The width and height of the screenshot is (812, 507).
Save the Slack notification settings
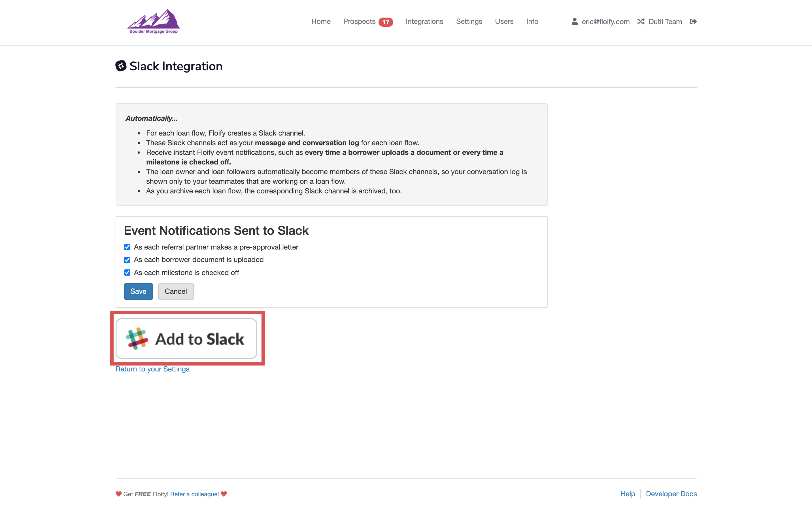tap(138, 291)
